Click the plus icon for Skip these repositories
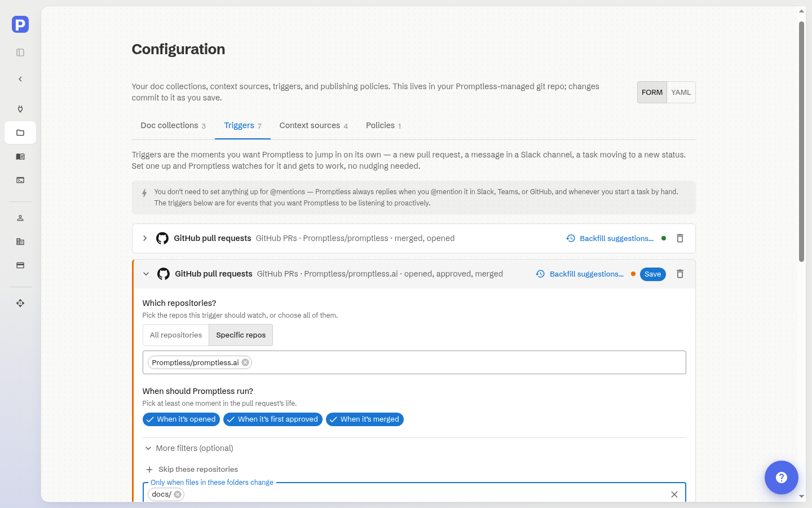The image size is (812, 508). 149,470
